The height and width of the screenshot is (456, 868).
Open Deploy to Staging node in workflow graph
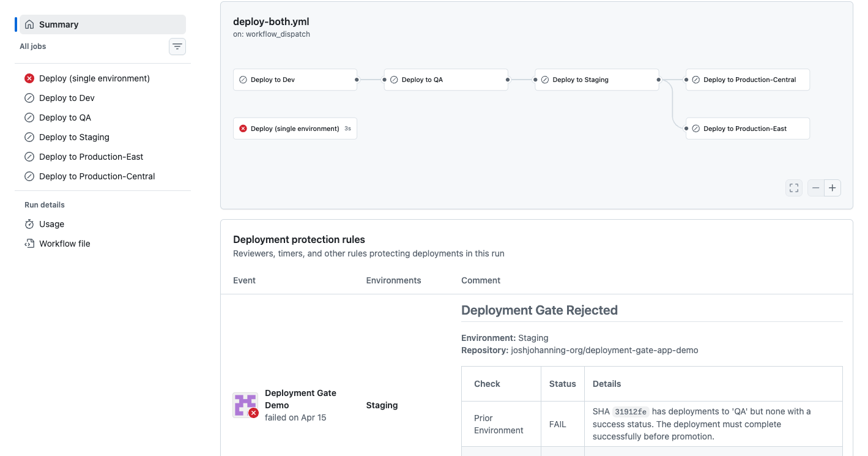coord(597,80)
